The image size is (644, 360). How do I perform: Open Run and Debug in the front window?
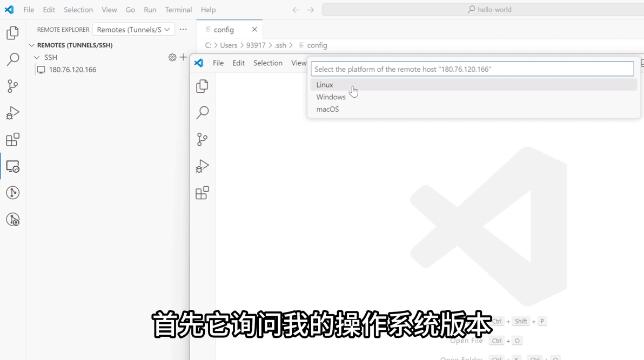[202, 166]
